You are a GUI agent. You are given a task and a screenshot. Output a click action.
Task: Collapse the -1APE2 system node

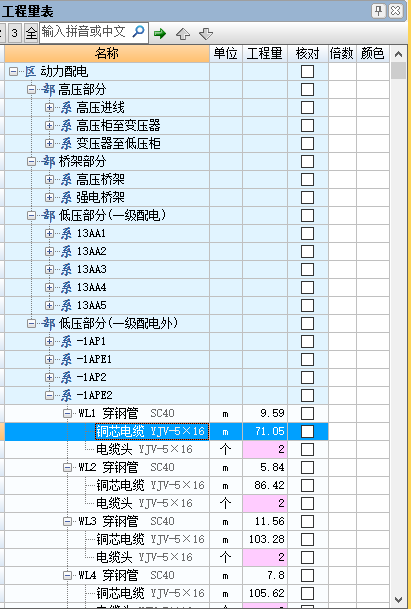click(49, 395)
